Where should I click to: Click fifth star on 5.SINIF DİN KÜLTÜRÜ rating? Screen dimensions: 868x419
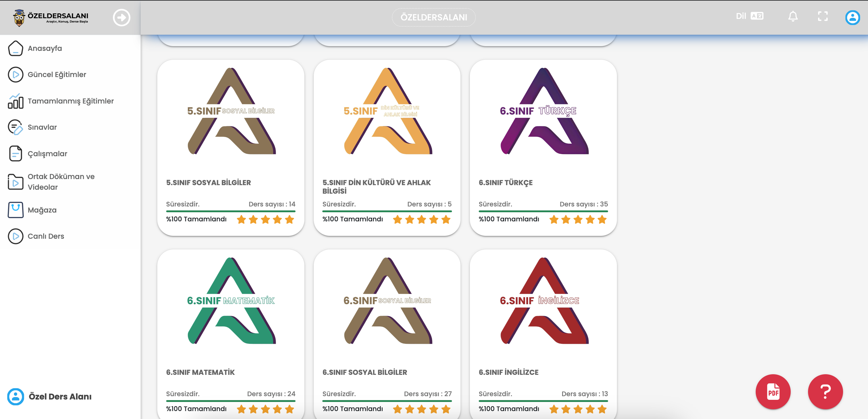[446, 220]
